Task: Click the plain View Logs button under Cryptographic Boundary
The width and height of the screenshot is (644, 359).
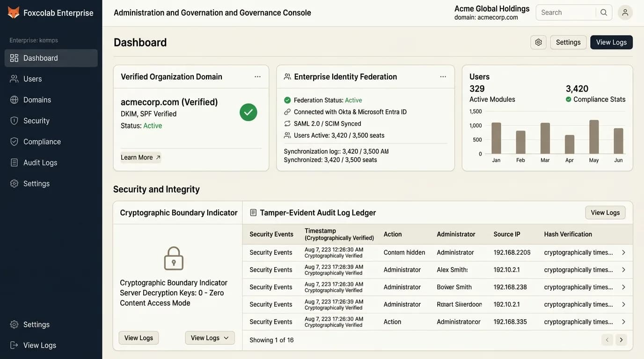Action: pyautogui.click(x=139, y=338)
